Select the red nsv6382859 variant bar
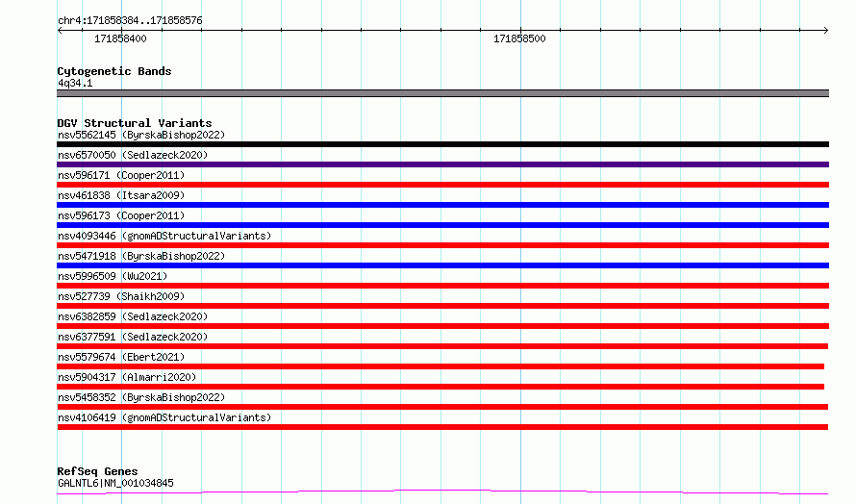 click(x=442, y=326)
